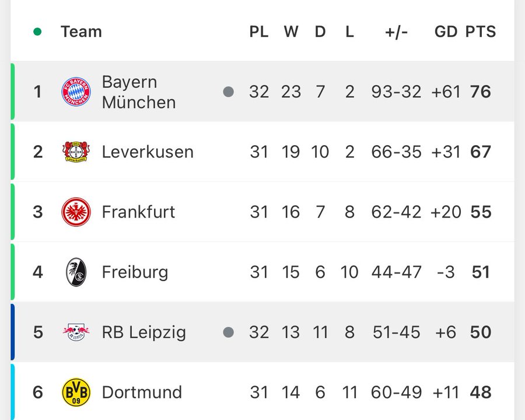Viewport: 525px width, 420px height.
Task: Click Bayern München's 93-32 goals record
Action: point(396,92)
